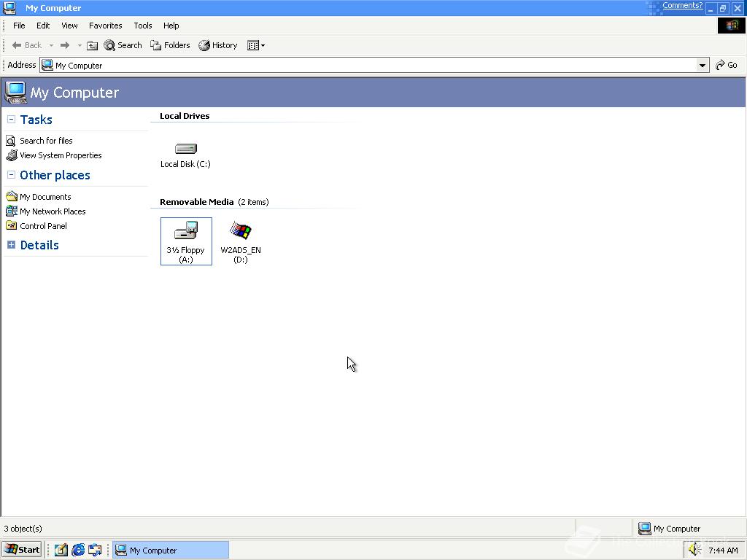Toggle the Folders pane button

pyautogui.click(x=170, y=45)
